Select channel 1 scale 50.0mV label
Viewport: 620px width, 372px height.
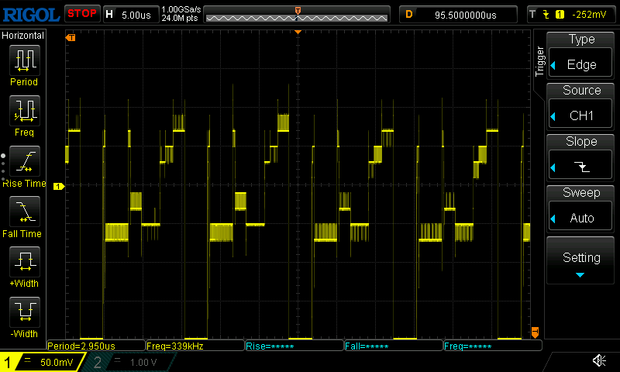point(57,362)
